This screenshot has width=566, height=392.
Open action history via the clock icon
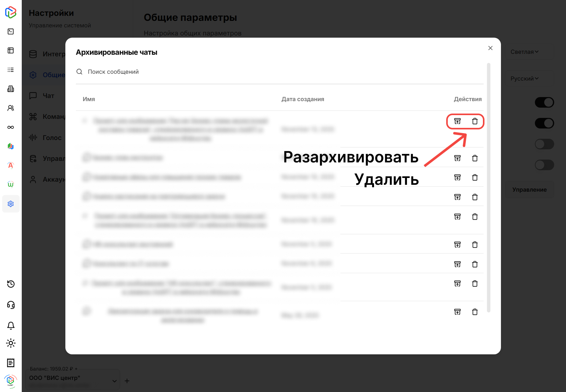pyautogui.click(x=11, y=284)
